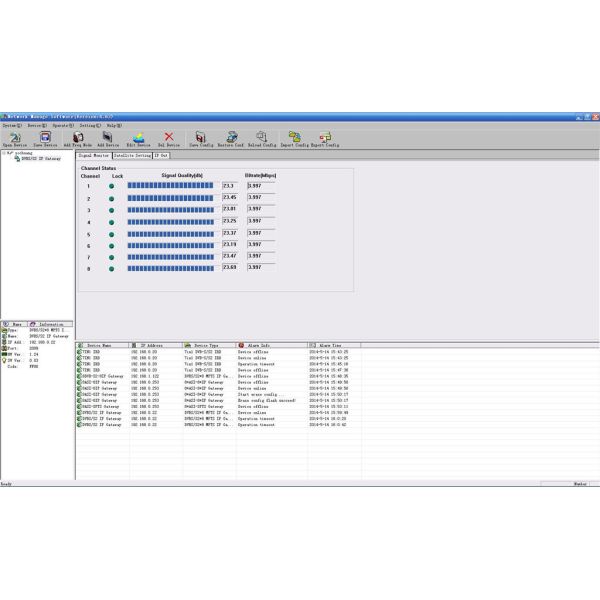Click the channel 1 lock indicator

coord(111,186)
